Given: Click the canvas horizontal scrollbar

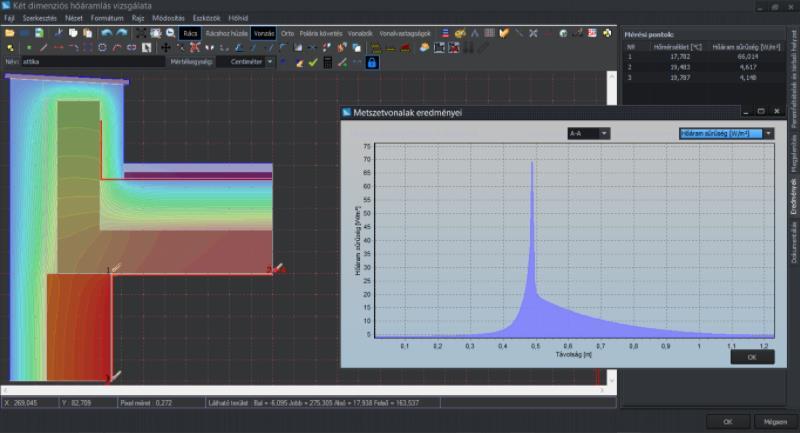Looking at the screenshot, I should click(x=304, y=390).
